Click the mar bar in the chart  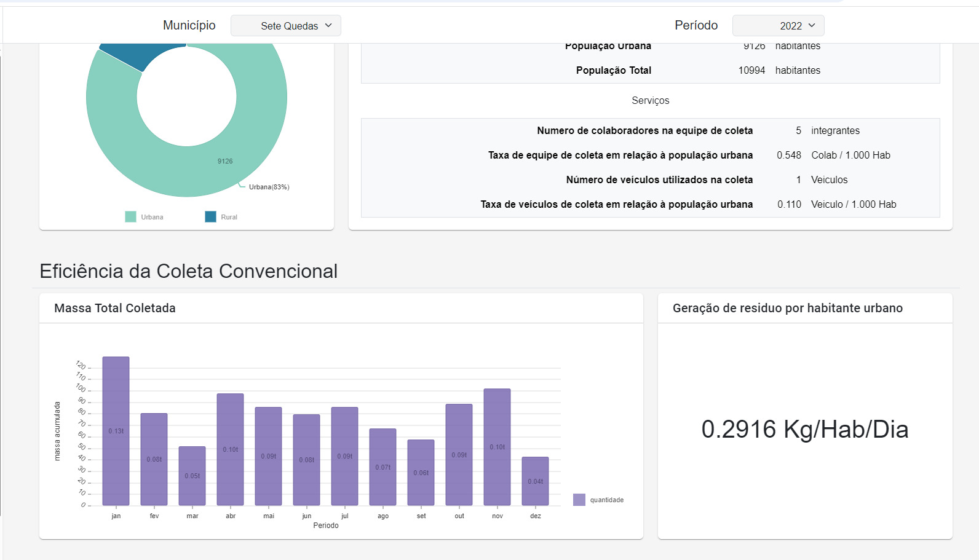(192, 475)
